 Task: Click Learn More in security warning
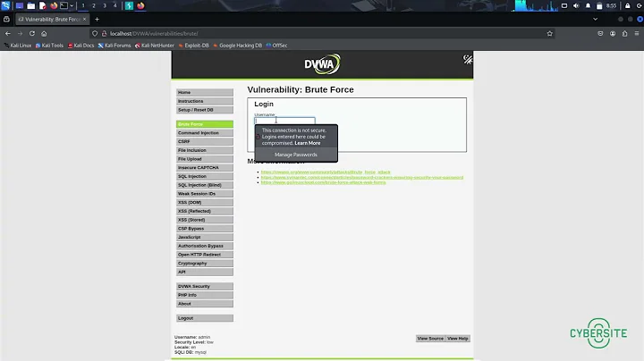pos(307,143)
